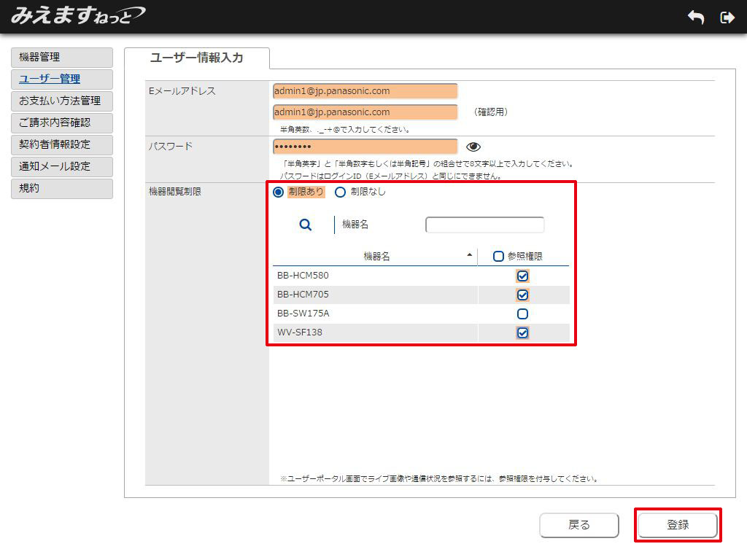Open お支払い方法管理 menu item

point(62,101)
